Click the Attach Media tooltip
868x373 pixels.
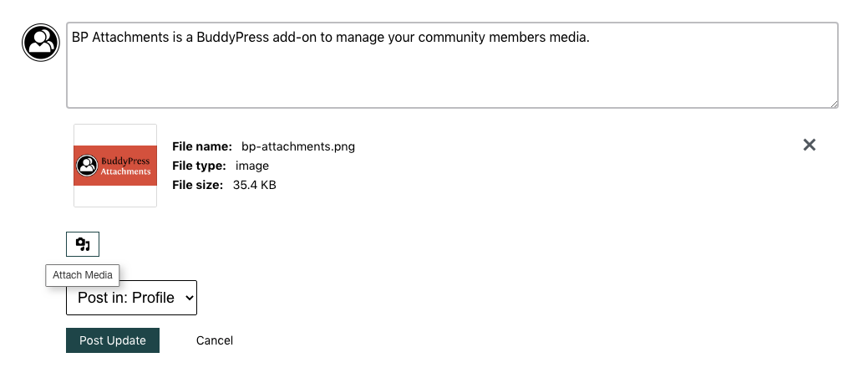click(x=83, y=275)
